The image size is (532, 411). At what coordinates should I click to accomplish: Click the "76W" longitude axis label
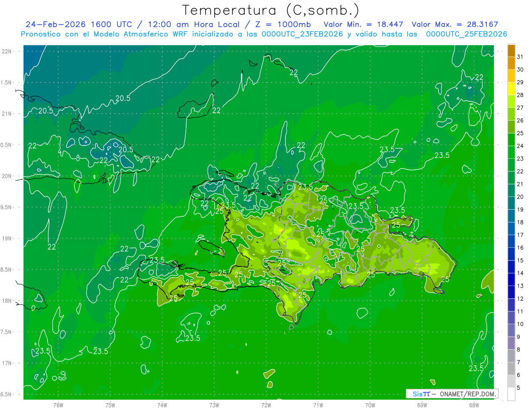click(58, 405)
